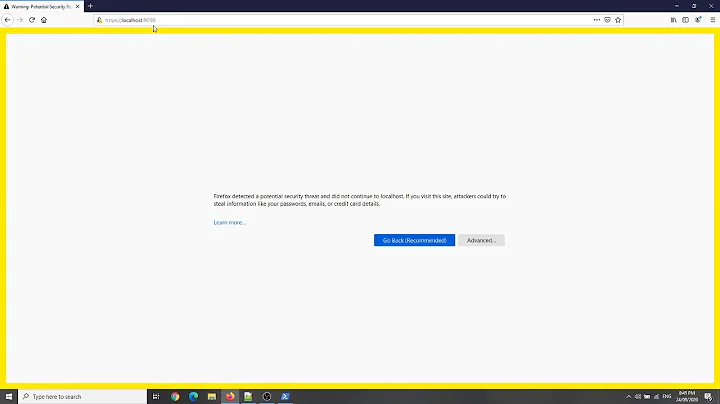
Task: Open Task View on the taskbar
Action: [156, 396]
